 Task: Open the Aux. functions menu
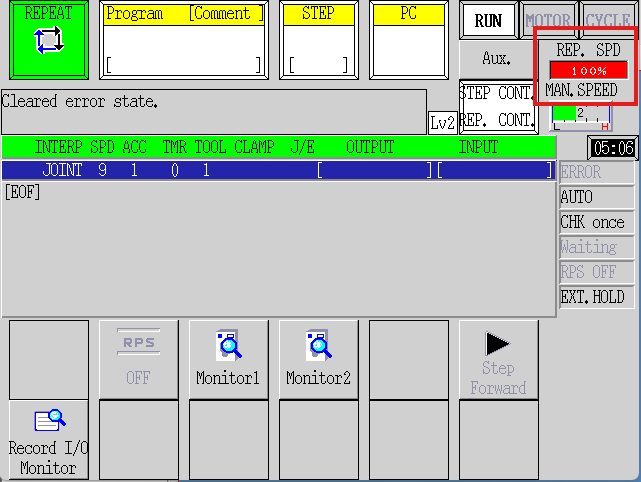point(497,58)
